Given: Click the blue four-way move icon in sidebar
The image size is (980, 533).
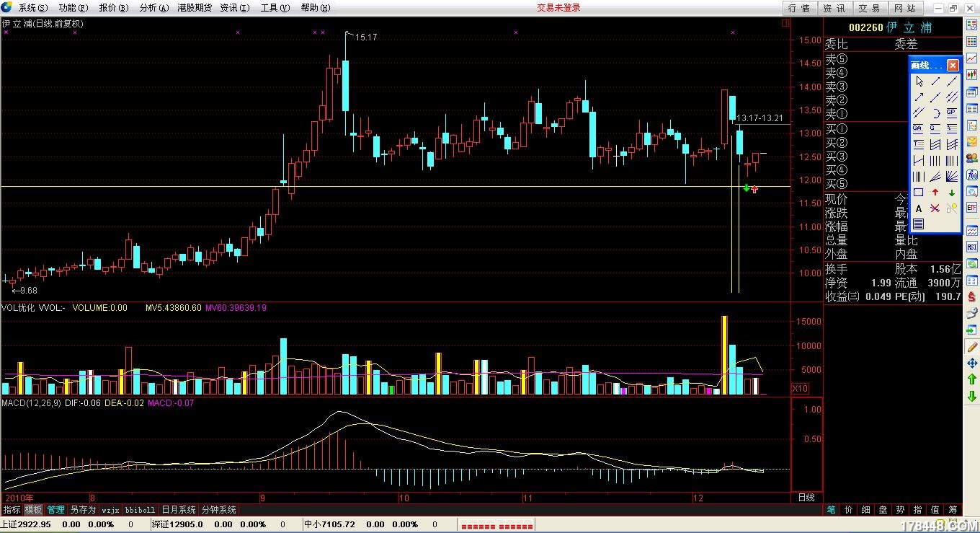Looking at the screenshot, I should click(x=971, y=364).
